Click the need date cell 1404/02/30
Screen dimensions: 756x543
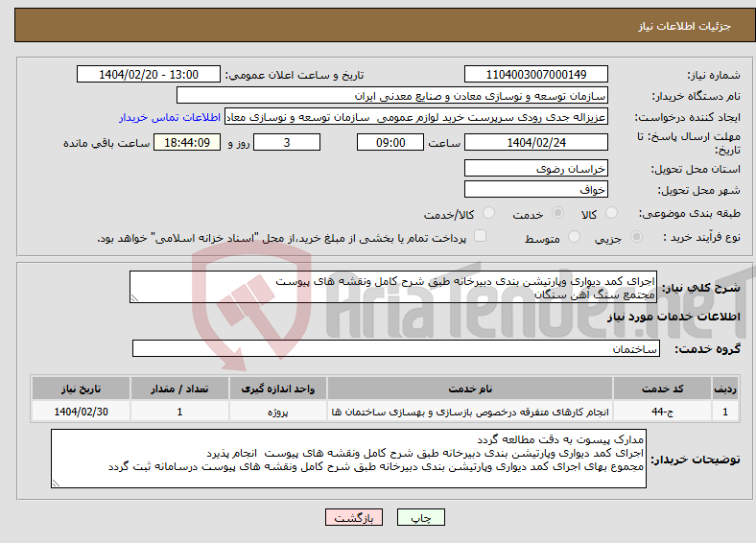81,412
